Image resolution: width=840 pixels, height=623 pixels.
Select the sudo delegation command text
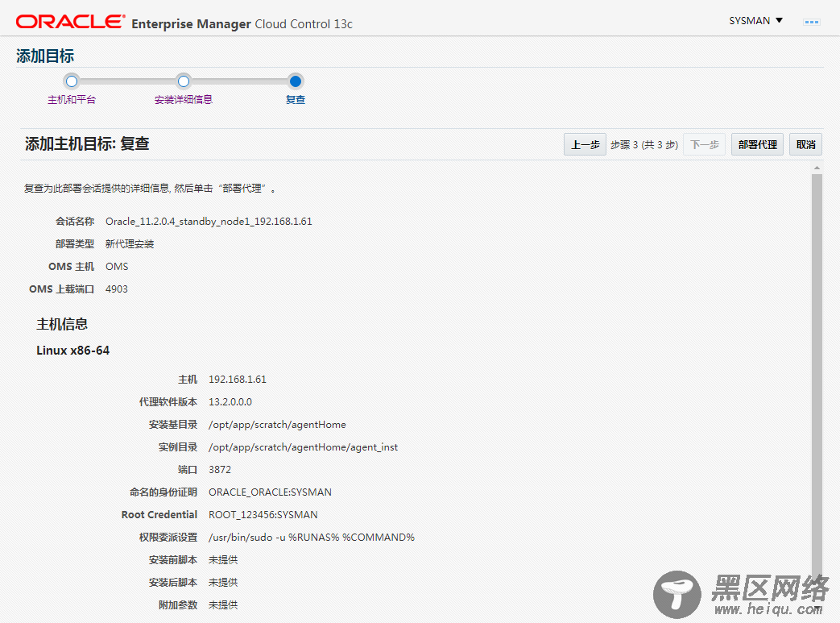[x=311, y=538]
